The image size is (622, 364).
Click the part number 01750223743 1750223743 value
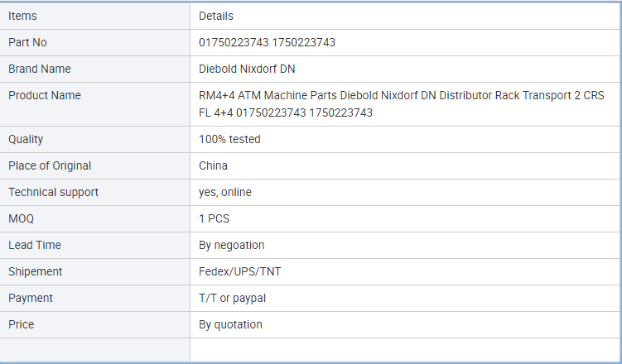click(x=267, y=42)
